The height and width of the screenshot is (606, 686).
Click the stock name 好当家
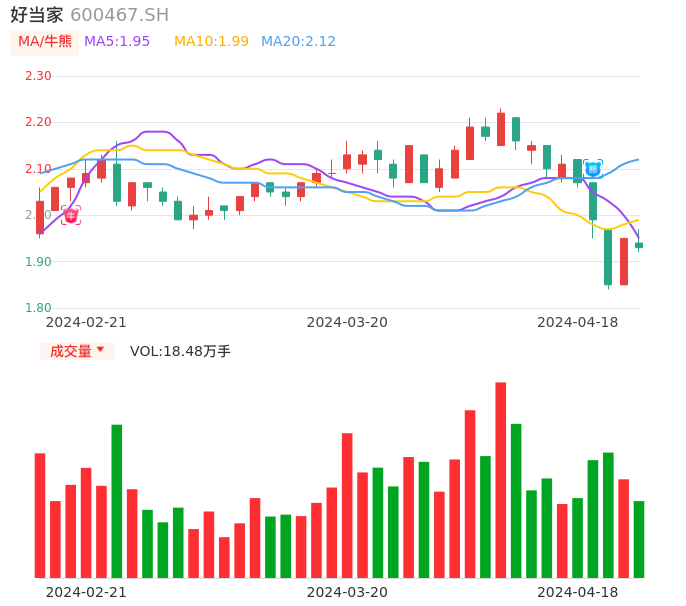click(37, 15)
